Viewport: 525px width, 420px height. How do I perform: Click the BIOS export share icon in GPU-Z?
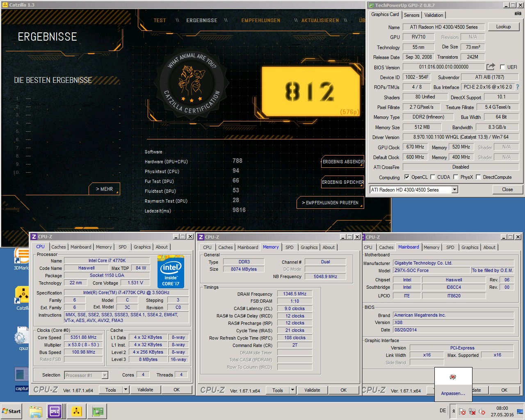(491, 66)
